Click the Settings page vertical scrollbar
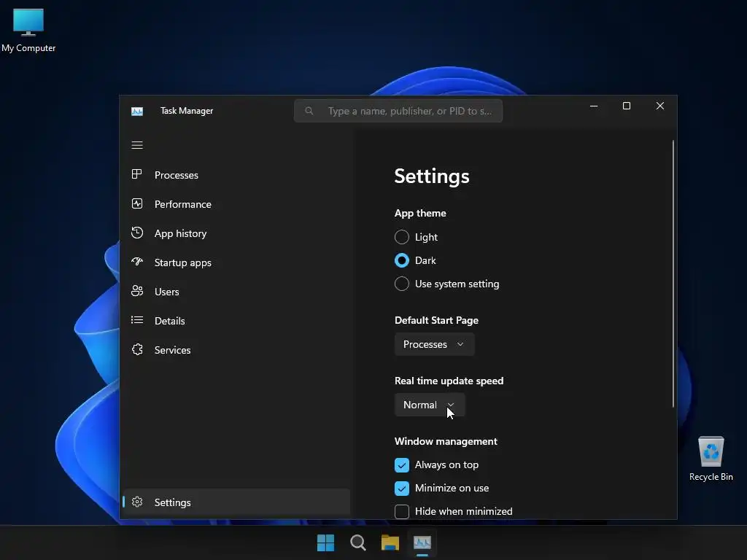The height and width of the screenshot is (560, 747). click(x=673, y=274)
